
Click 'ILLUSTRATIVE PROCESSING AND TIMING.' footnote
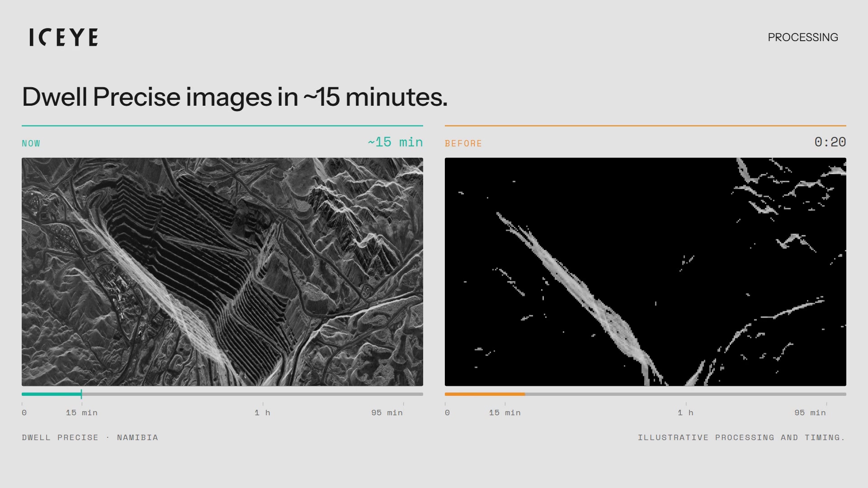[x=741, y=437]
